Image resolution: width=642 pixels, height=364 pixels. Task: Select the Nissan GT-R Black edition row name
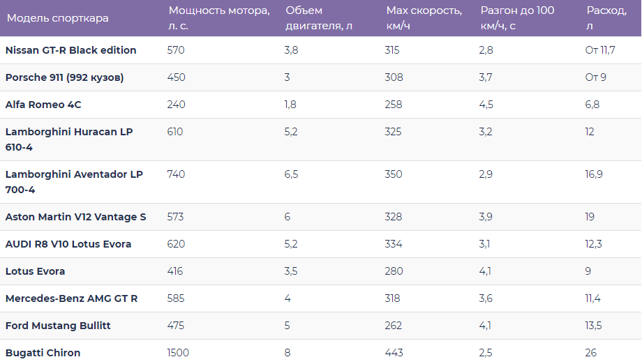pos(71,50)
